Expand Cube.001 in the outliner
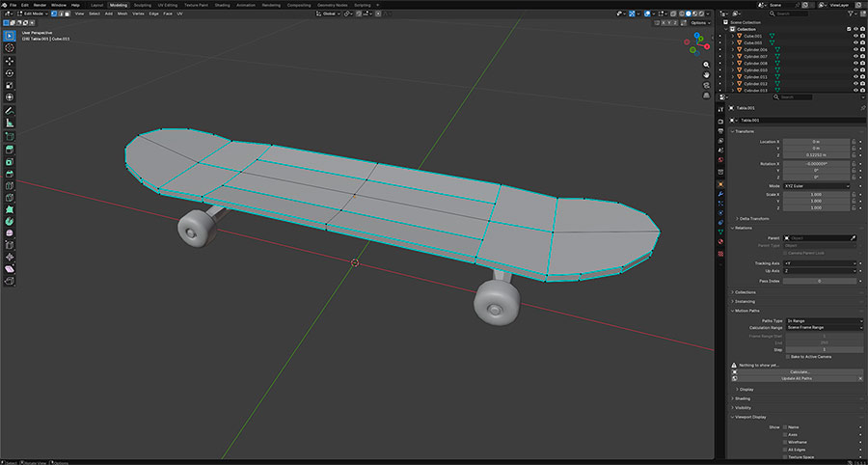This screenshot has height=465, width=868. point(733,36)
